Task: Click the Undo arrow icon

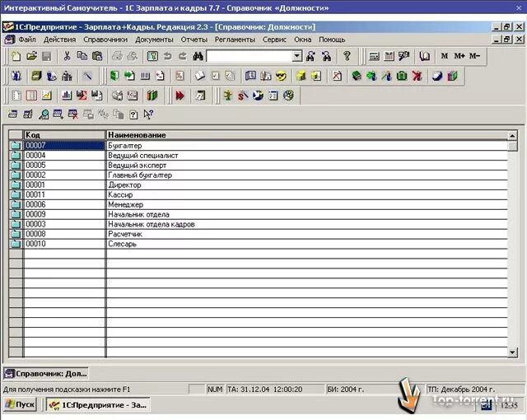Action: click(167, 56)
